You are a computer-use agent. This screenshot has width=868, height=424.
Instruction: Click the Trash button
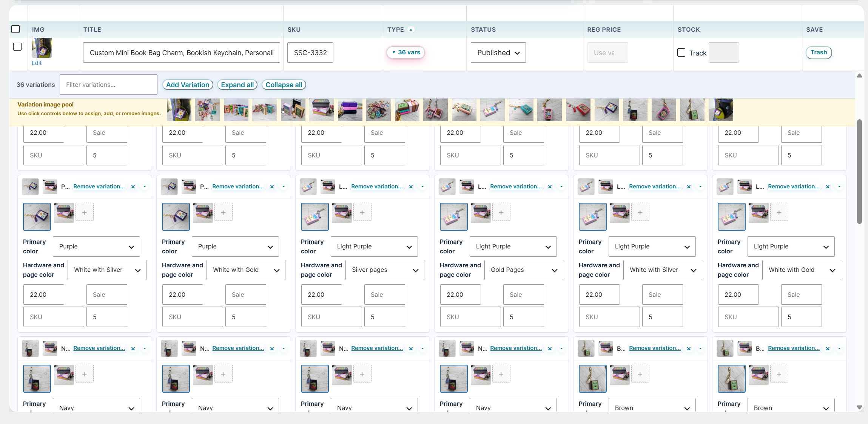click(819, 52)
